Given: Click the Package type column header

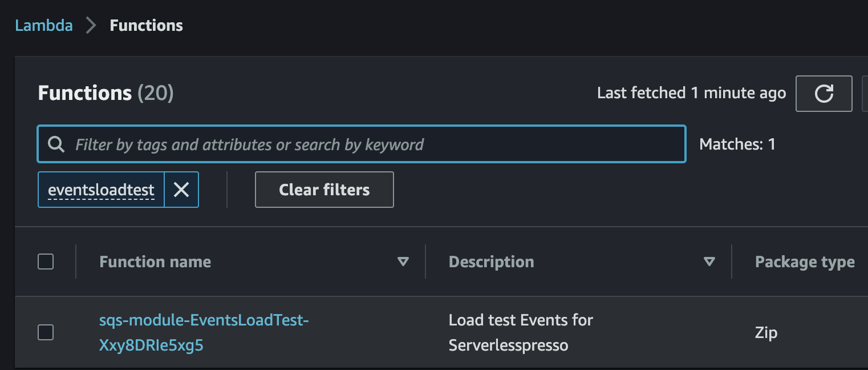Looking at the screenshot, I should pyautogui.click(x=805, y=262).
